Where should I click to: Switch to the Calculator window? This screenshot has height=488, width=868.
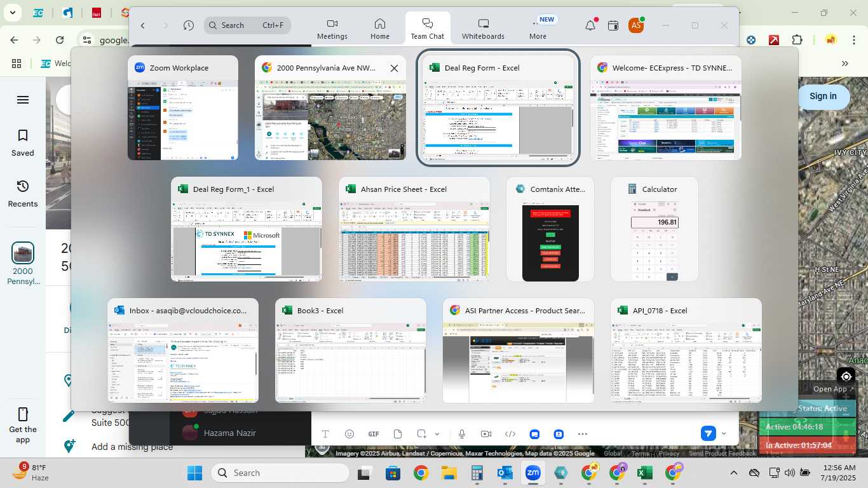pos(654,229)
